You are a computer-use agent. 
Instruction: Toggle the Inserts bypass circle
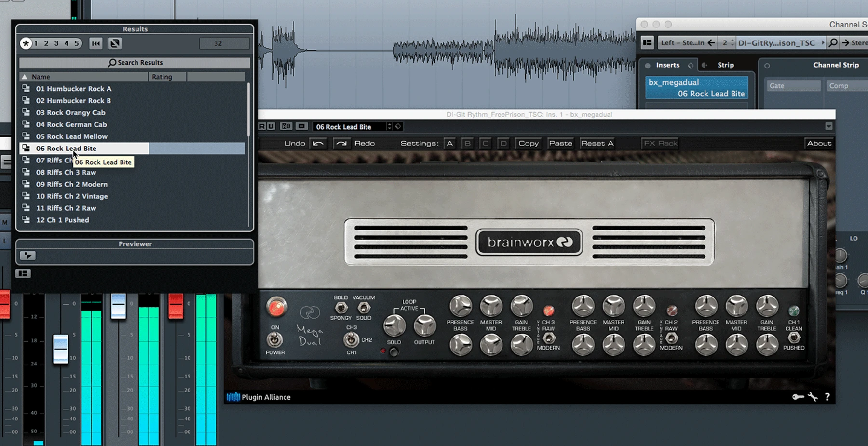tap(648, 65)
